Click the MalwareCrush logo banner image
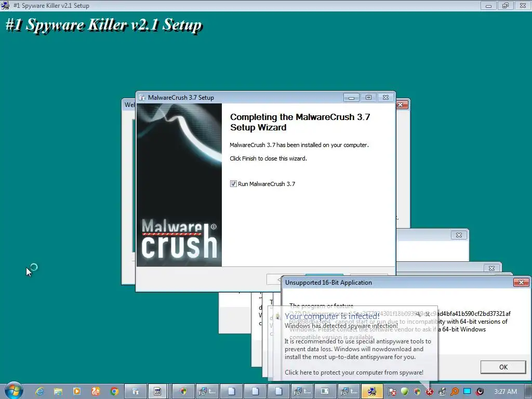The image size is (532, 399). pyautogui.click(x=179, y=185)
